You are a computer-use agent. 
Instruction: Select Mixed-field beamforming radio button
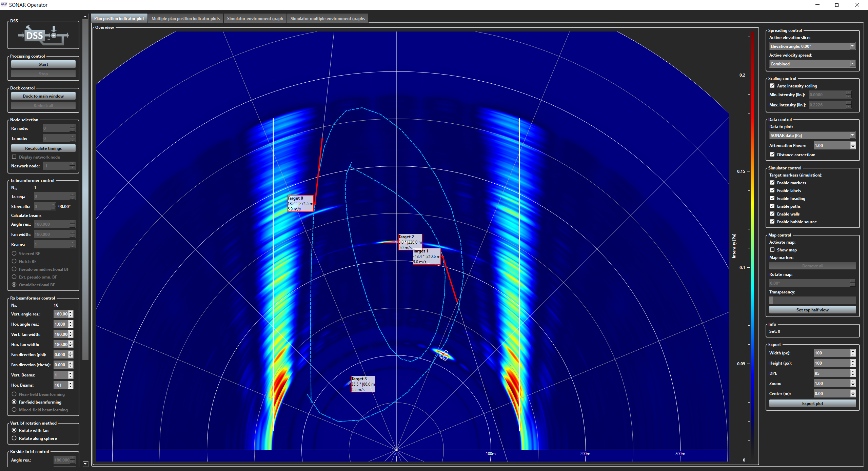(14, 410)
